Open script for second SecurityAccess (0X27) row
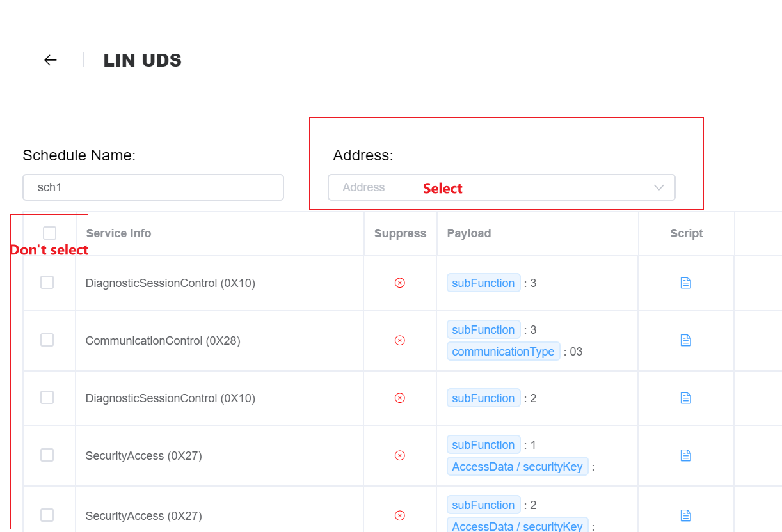The height and width of the screenshot is (532, 782). pyautogui.click(x=685, y=515)
